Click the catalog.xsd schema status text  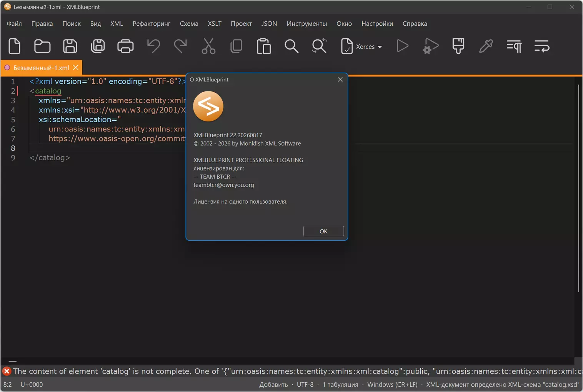tap(503, 385)
